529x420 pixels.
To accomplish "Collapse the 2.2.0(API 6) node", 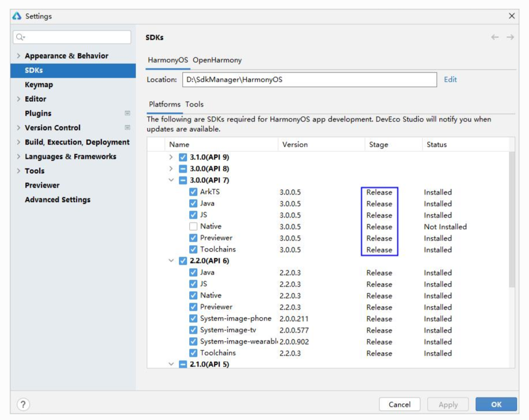I will click(171, 261).
